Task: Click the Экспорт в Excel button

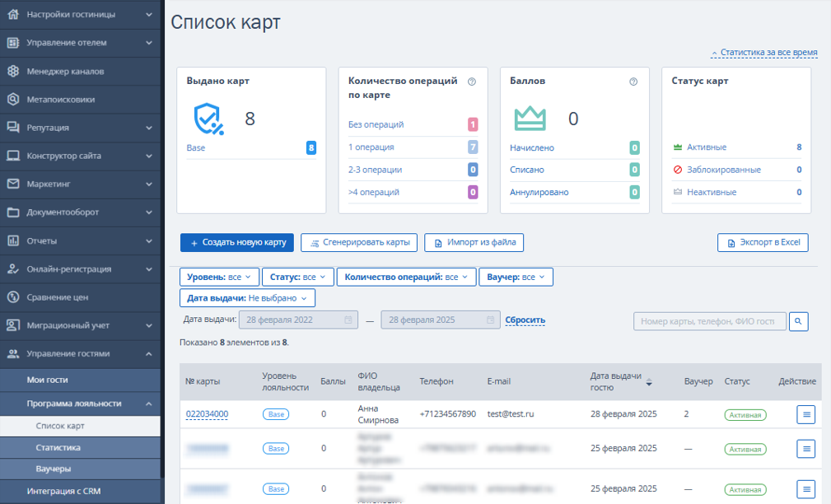Action: coord(763,242)
